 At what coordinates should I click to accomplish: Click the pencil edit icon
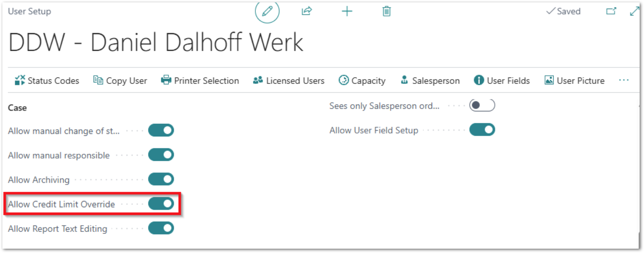pyautogui.click(x=267, y=12)
